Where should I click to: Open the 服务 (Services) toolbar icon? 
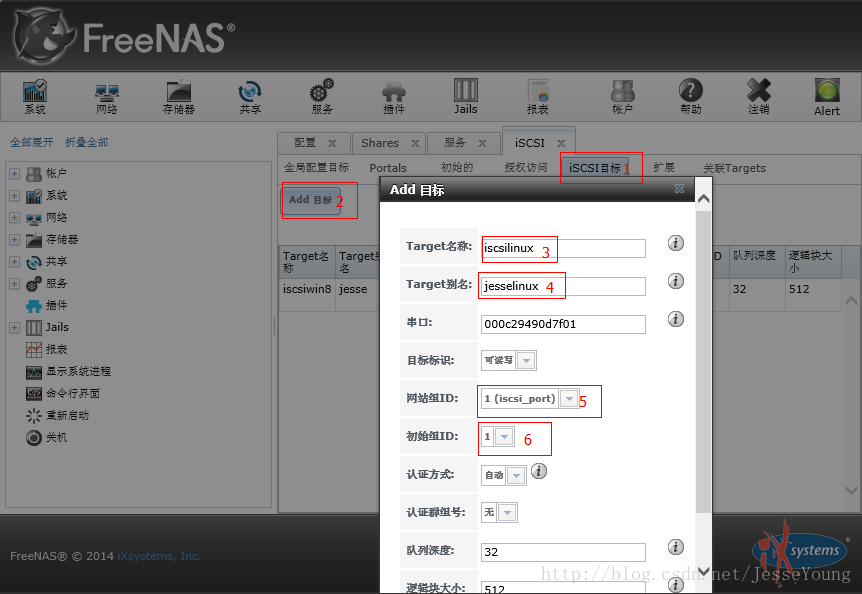(x=322, y=97)
